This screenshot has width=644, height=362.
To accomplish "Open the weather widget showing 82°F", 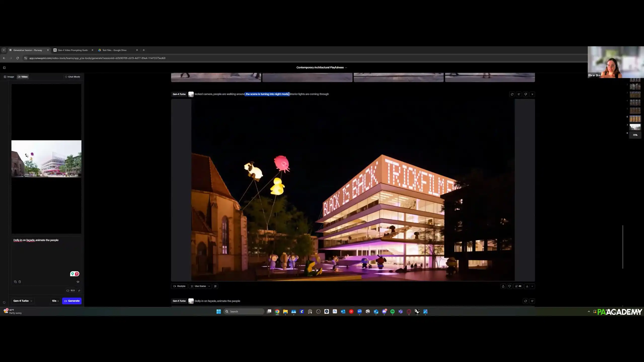I will click(x=13, y=311).
